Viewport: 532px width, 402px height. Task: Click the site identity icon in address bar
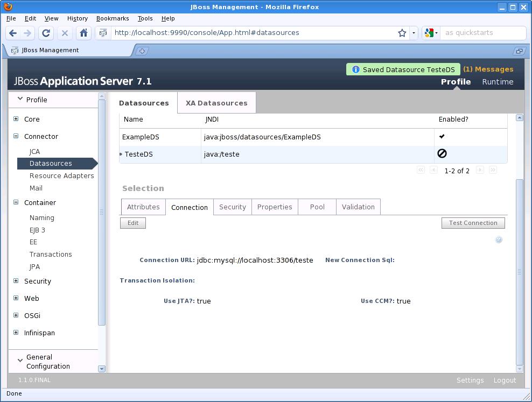pyautogui.click(x=103, y=33)
